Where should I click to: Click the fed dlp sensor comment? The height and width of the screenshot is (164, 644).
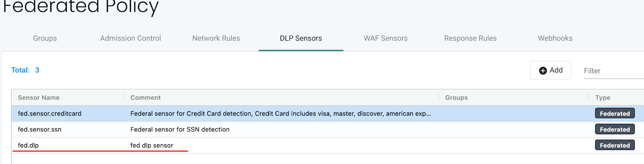click(152, 145)
